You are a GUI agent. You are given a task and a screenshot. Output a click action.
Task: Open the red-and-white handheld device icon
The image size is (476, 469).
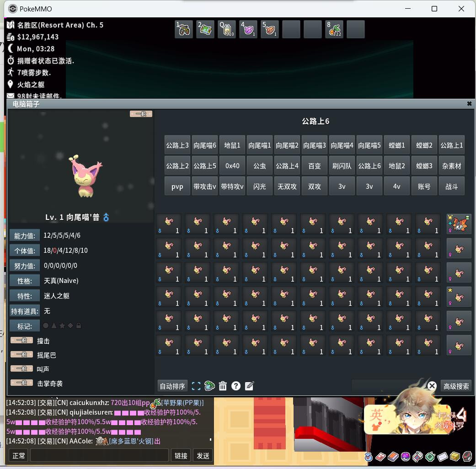coord(418,457)
